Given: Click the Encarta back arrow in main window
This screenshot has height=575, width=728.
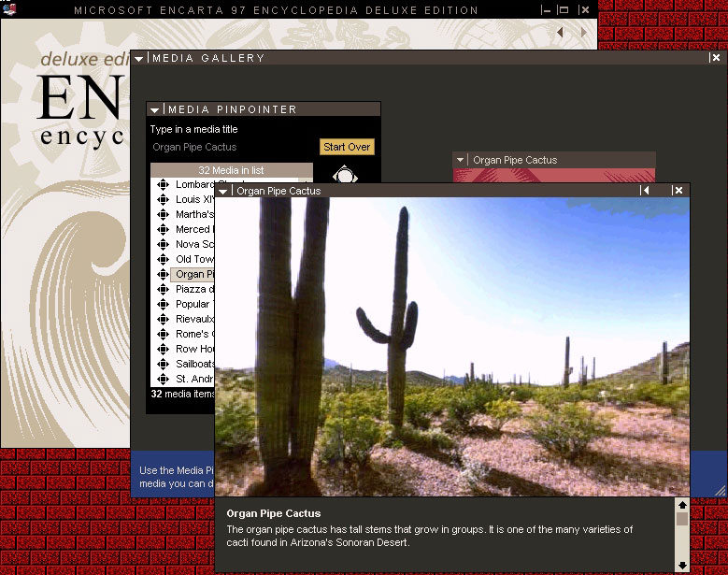Looking at the screenshot, I should click(x=561, y=32).
